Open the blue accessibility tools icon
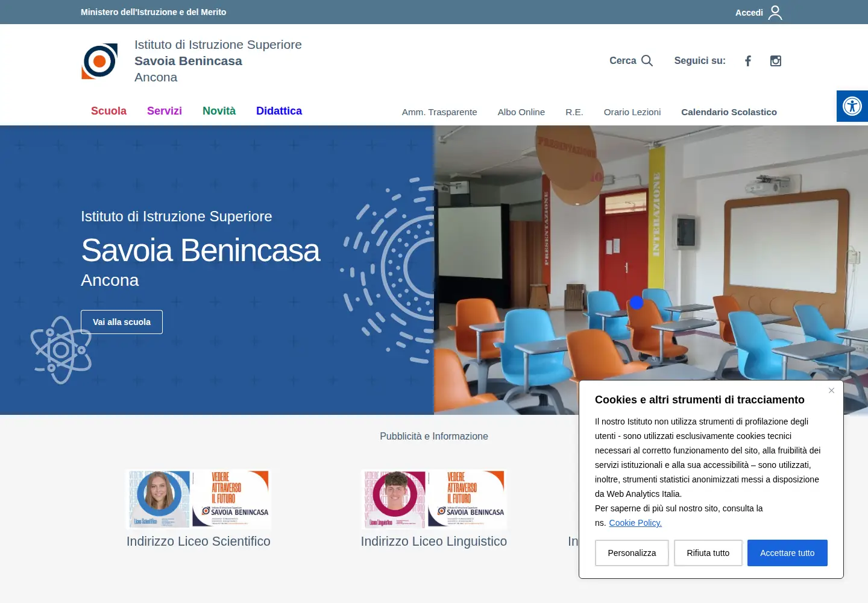Image resolution: width=868 pixels, height=603 pixels. (x=852, y=106)
